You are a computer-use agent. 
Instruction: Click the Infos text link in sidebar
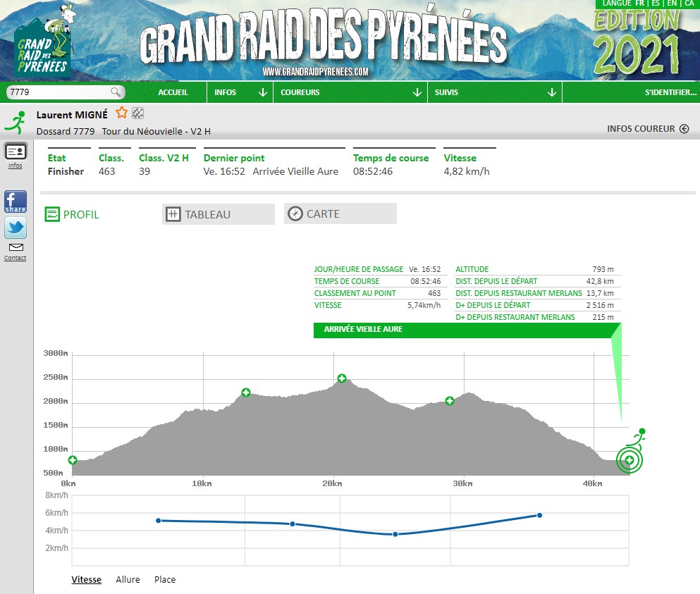(16, 166)
